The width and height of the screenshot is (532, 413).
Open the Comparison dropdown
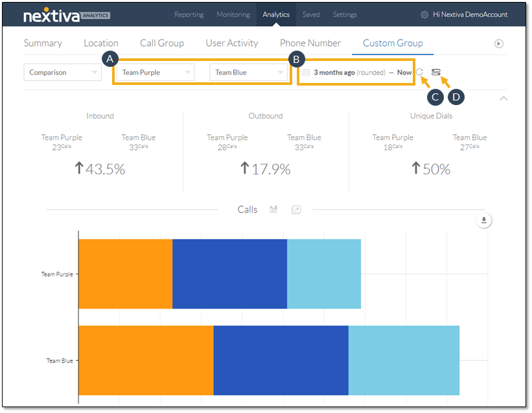click(x=63, y=72)
